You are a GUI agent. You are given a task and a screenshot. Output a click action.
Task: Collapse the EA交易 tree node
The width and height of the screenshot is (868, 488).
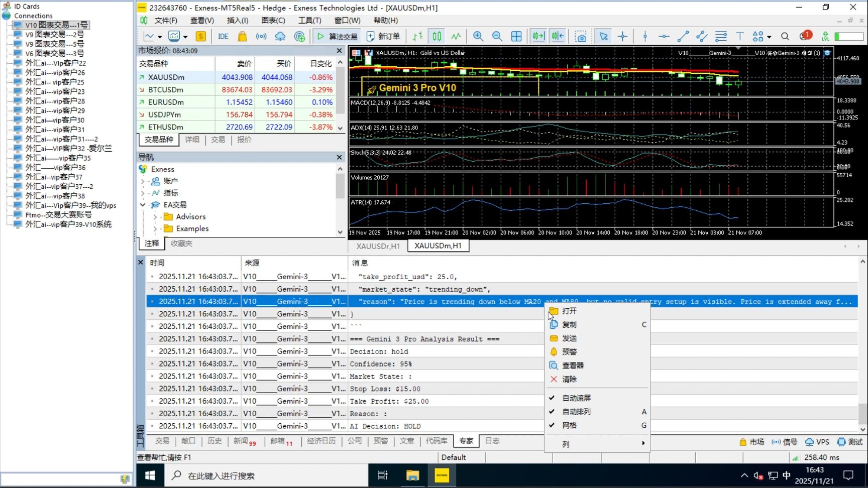pyautogui.click(x=143, y=205)
